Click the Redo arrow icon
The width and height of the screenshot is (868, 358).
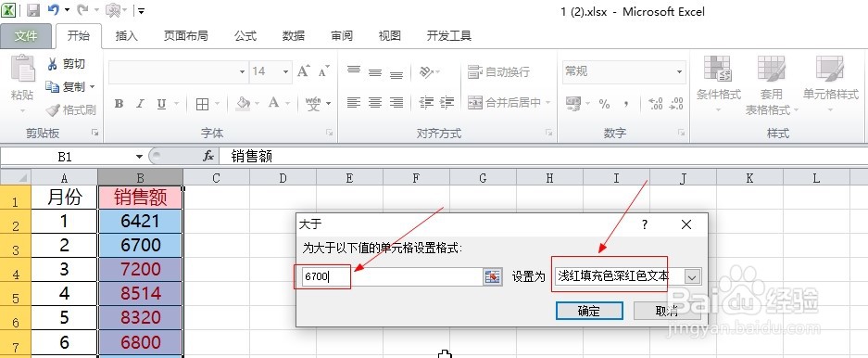82,10
